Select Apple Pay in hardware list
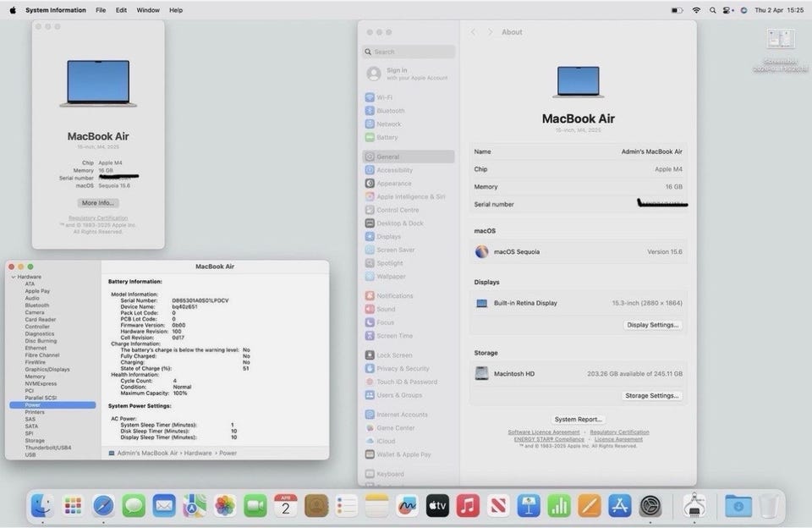This screenshot has width=812, height=528. click(37, 291)
